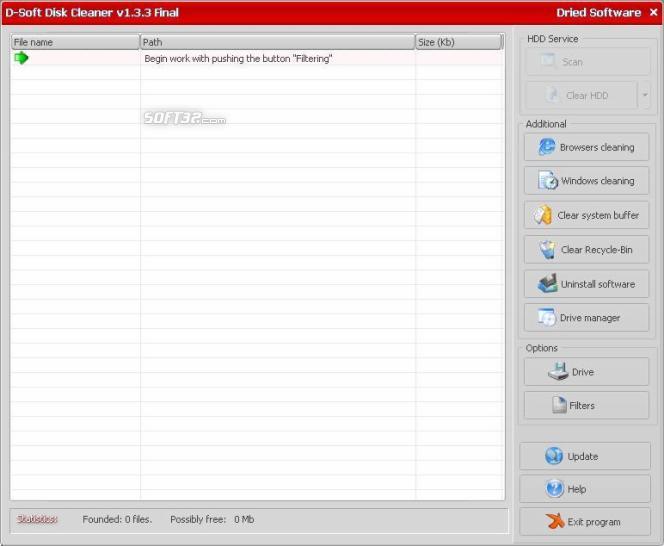Viewport: 664px width, 546px height.
Task: Click the disabled Clear HDD icon
Action: [552, 95]
